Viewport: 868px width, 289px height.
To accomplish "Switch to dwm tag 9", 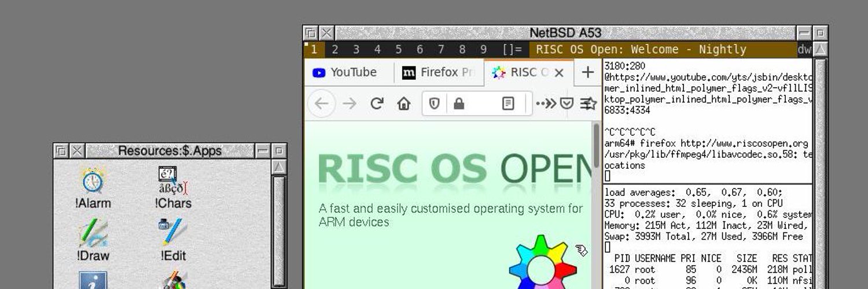I will point(483,50).
